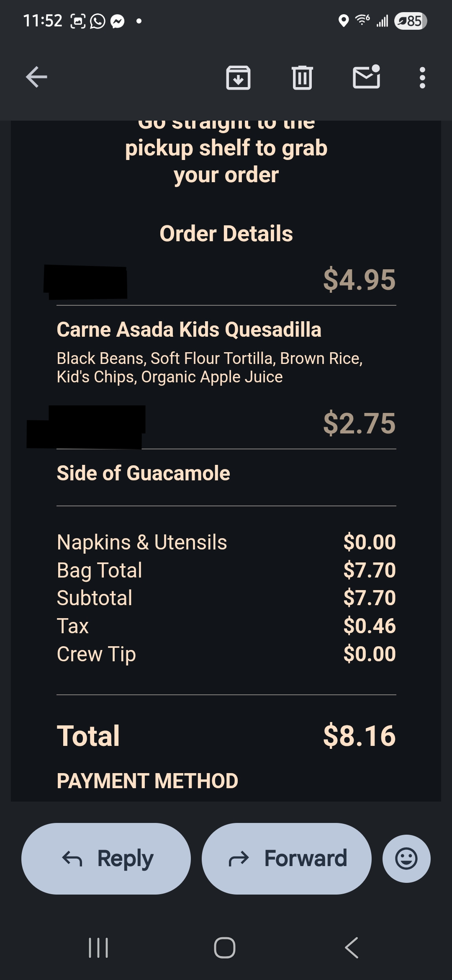
Task: Go to Android home screen
Action: (225, 947)
